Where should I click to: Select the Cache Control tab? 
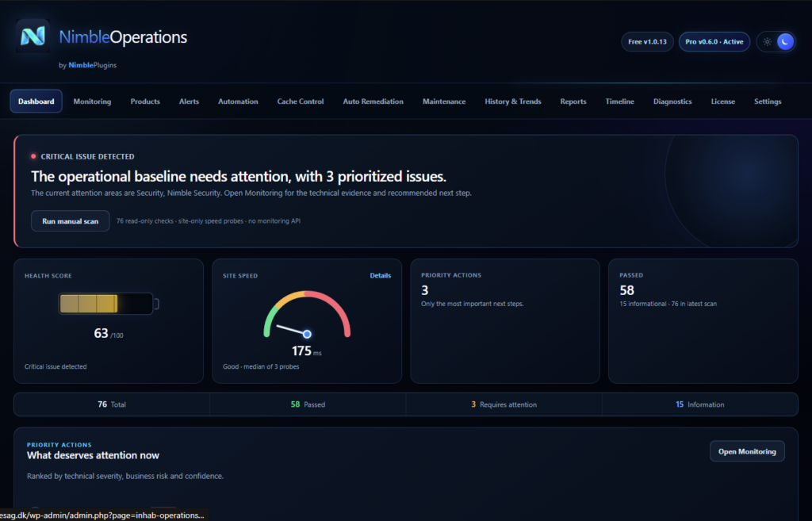(301, 102)
